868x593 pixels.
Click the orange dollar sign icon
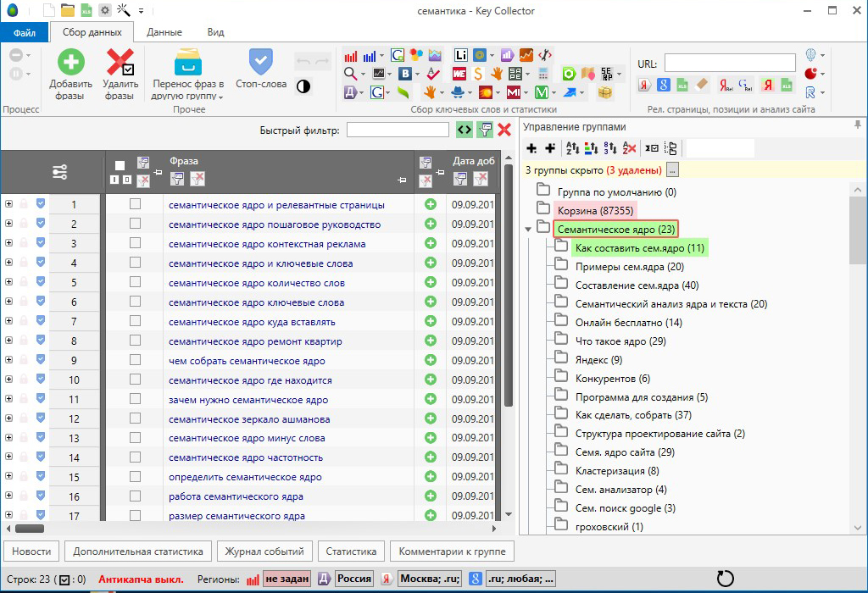[478, 74]
